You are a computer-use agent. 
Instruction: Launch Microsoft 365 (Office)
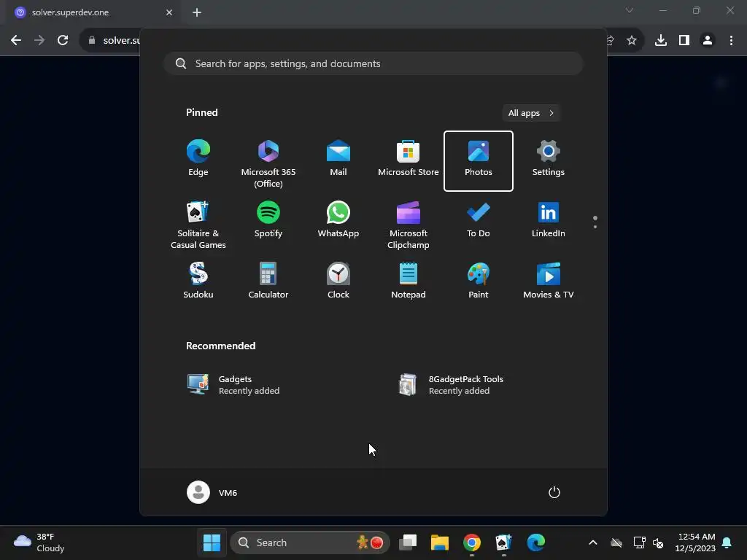tap(268, 160)
